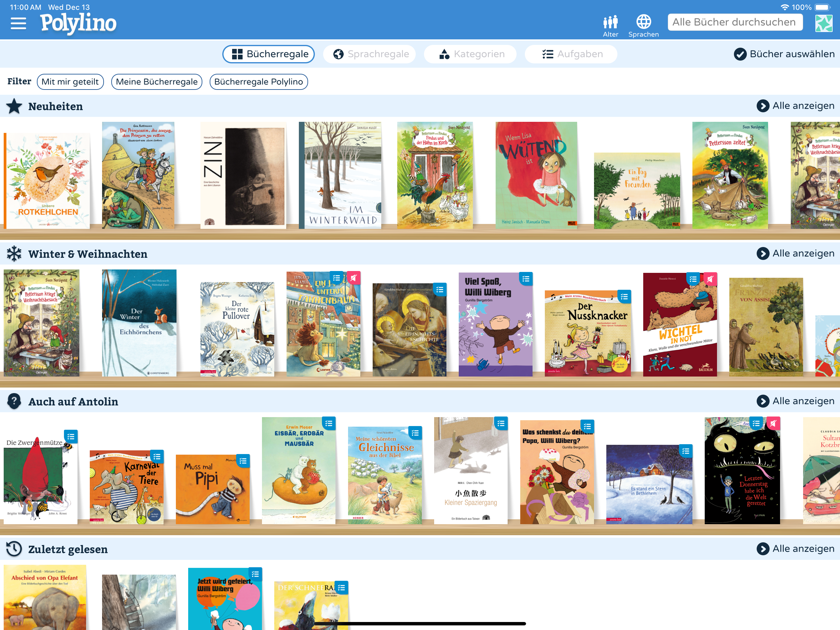Tap the tasks icon on Eisbär, Erdbär und Mausbär
This screenshot has width=840, height=630.
[x=329, y=423]
